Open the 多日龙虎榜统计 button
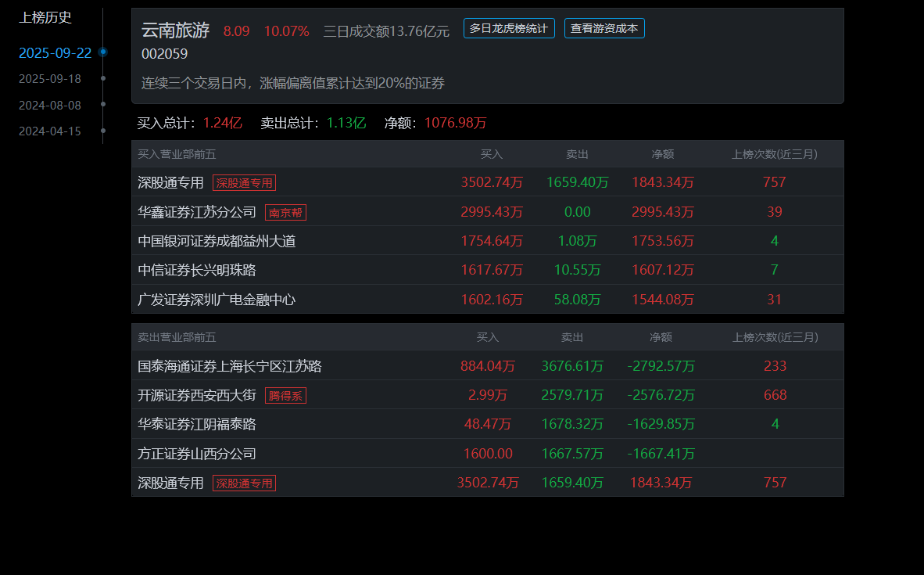 [509, 28]
